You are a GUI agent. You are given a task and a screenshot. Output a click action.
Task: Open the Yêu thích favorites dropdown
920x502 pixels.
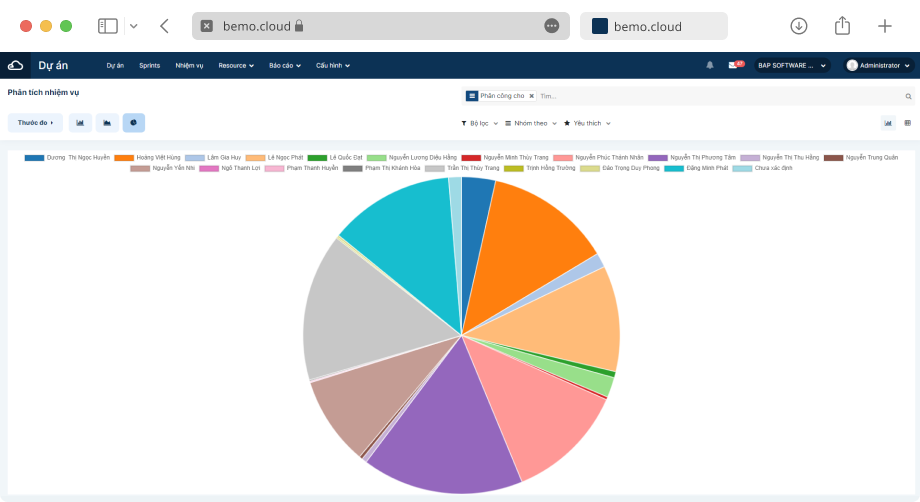click(587, 123)
